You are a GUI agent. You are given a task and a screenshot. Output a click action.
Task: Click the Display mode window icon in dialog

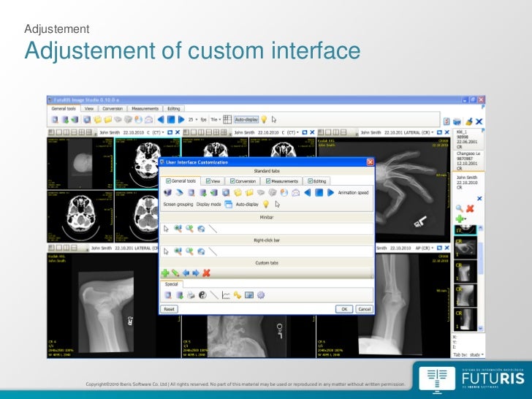tap(228, 205)
